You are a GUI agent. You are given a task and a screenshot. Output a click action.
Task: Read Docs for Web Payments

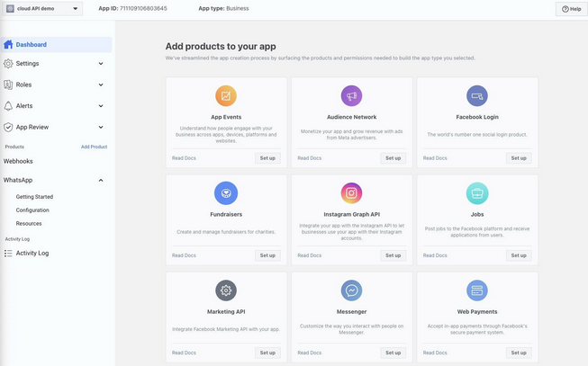(435, 353)
